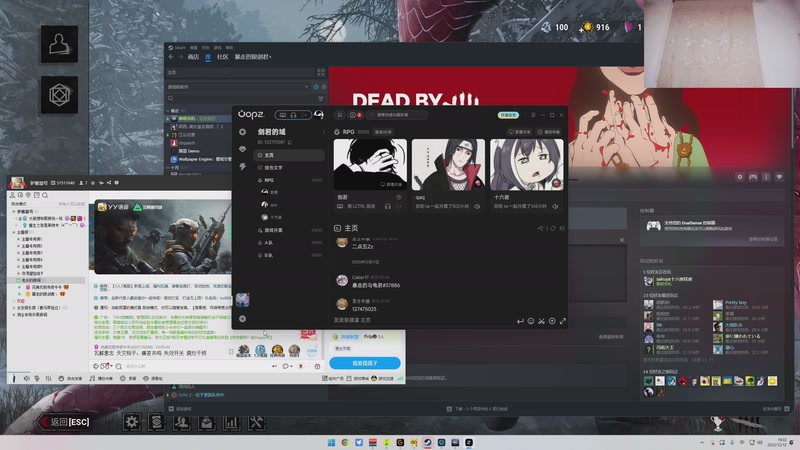Open the Oopz message notifications icon with red badge

[355, 115]
